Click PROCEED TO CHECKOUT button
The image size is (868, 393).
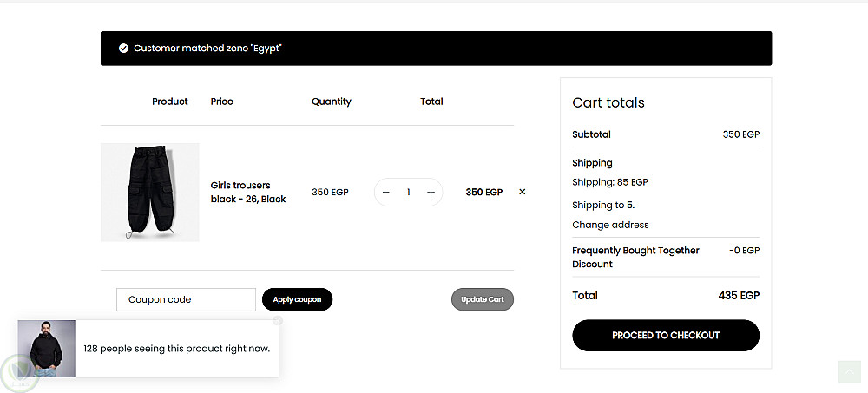coord(666,336)
